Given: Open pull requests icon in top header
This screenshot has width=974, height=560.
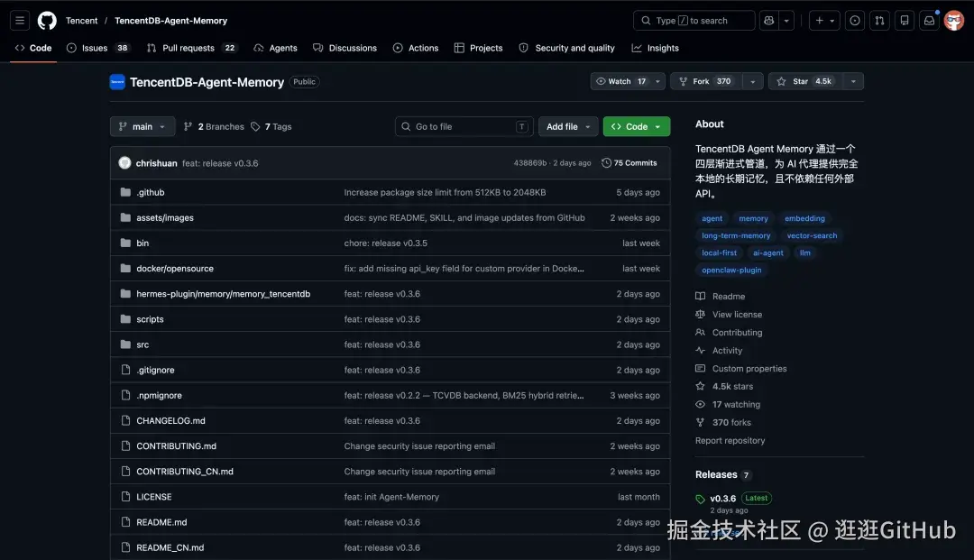Looking at the screenshot, I should (x=879, y=21).
